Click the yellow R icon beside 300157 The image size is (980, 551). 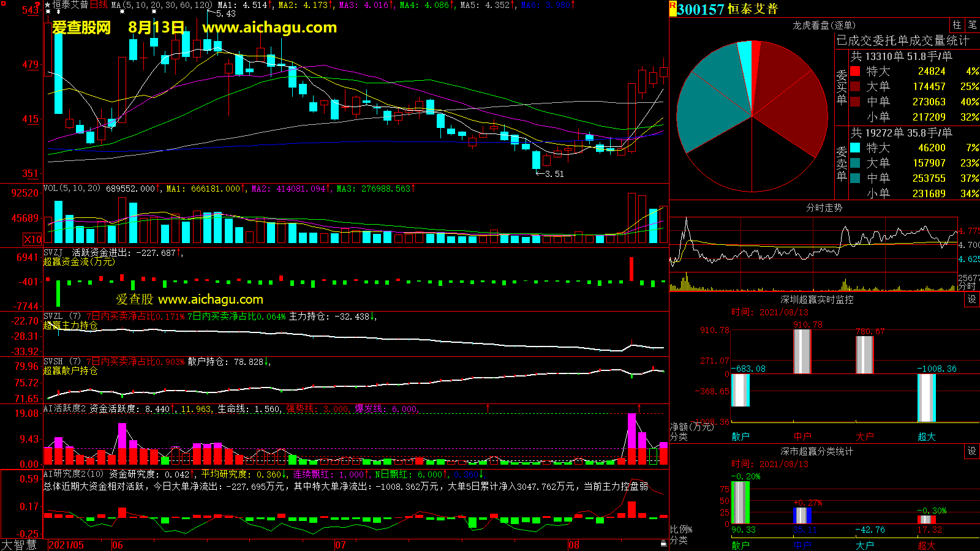(673, 8)
